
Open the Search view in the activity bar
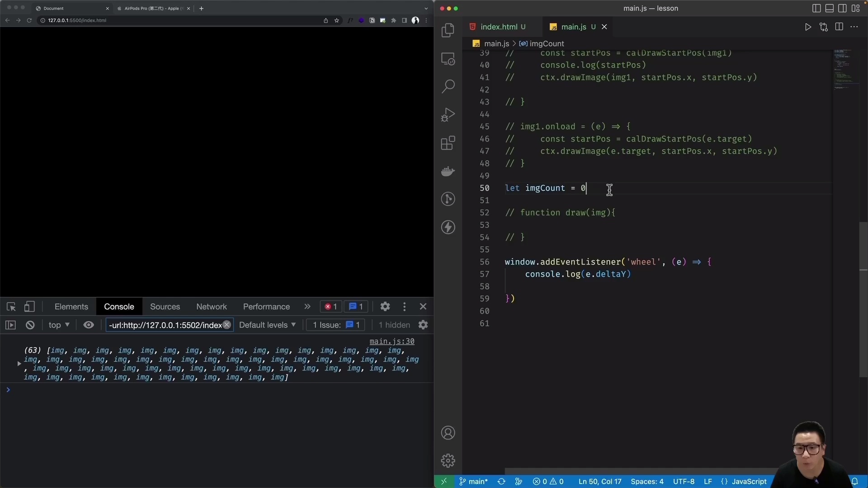448,86
